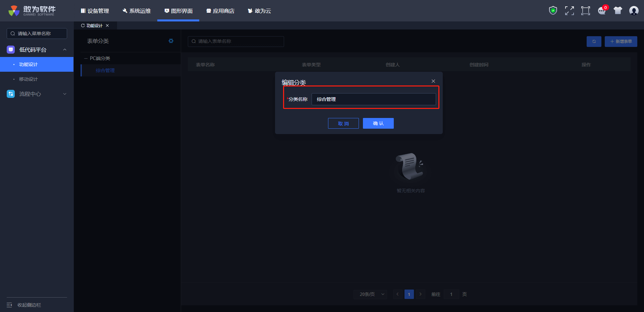This screenshot has height=312, width=644.
Task: Open the 20条/页 page size dropdown
Action: [x=370, y=294]
